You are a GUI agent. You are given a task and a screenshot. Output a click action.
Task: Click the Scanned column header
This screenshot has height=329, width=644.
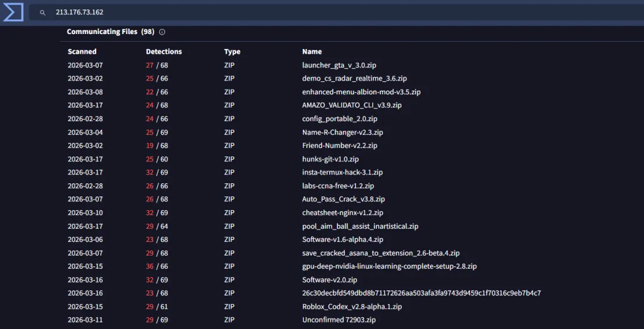(x=82, y=52)
